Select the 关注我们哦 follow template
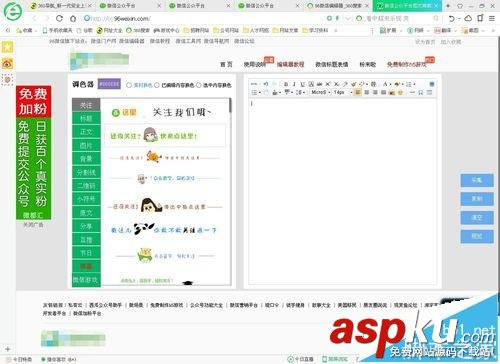 pos(165,113)
